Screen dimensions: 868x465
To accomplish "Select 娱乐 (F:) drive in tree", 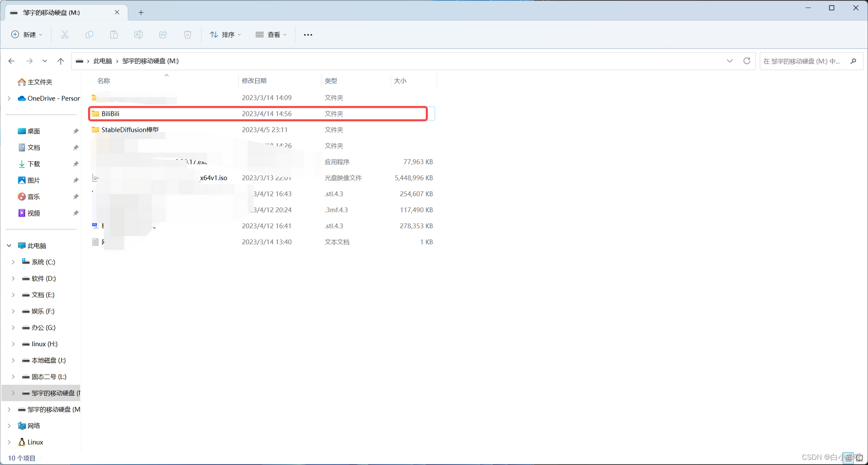I will pyautogui.click(x=38, y=311).
